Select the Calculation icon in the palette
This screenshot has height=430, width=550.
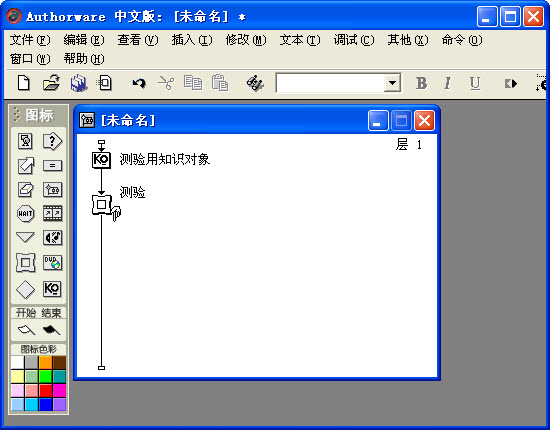(52, 166)
